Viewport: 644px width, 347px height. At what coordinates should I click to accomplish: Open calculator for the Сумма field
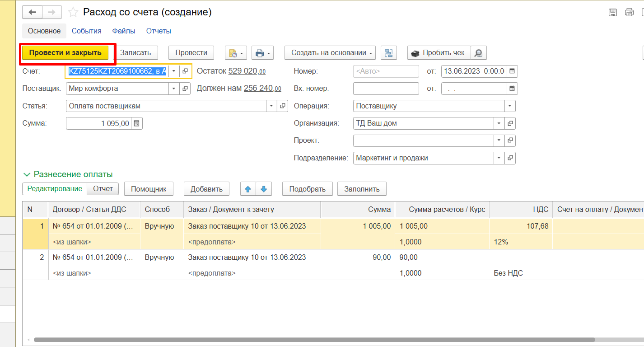click(x=137, y=123)
